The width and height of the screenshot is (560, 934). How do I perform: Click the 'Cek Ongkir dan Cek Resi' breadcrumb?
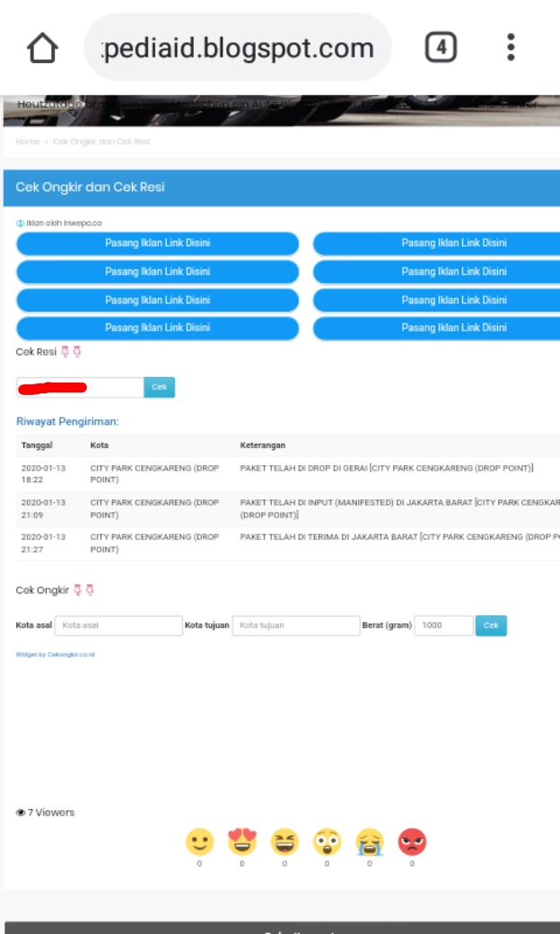(101, 142)
